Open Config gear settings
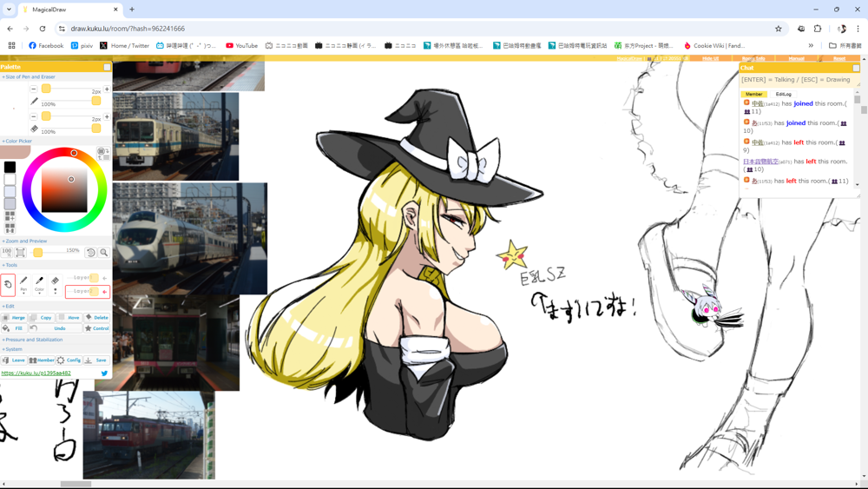This screenshot has width=868, height=489. pyautogui.click(x=69, y=360)
